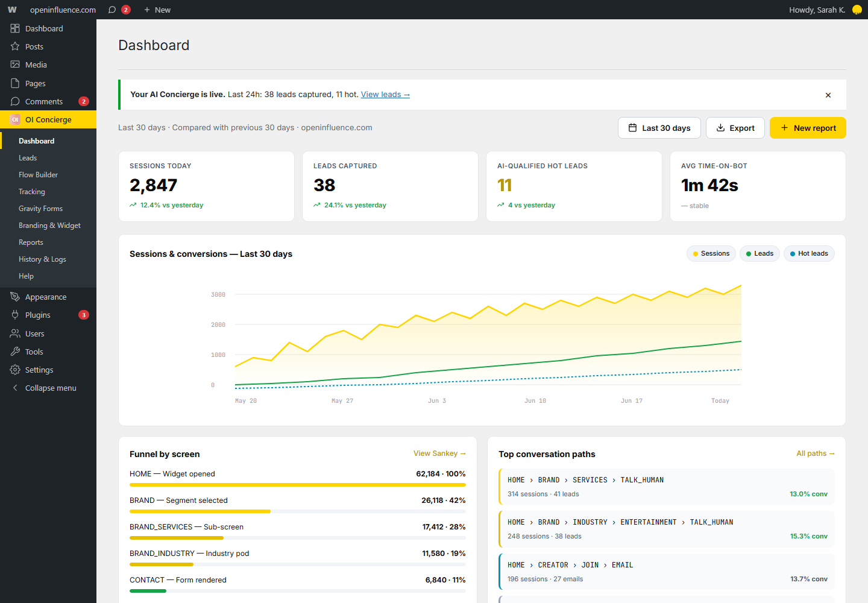Click the Plugins plug icon
868x603 pixels.
click(x=15, y=315)
